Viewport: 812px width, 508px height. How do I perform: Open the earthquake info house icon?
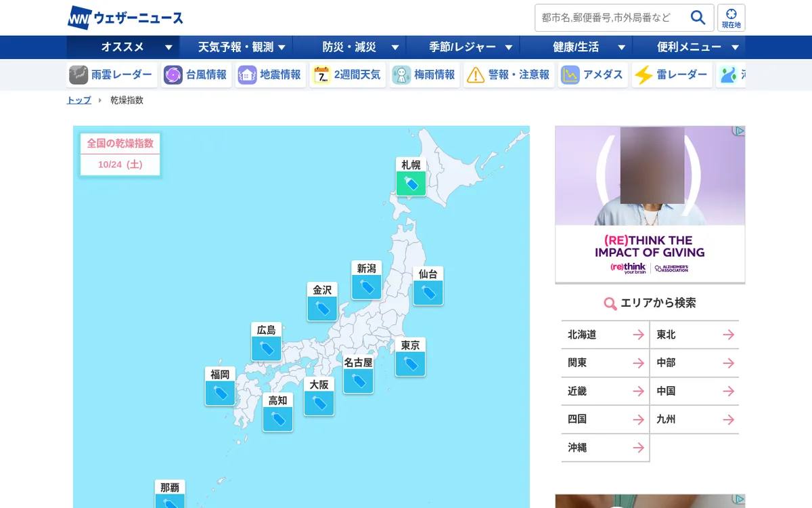[247, 75]
